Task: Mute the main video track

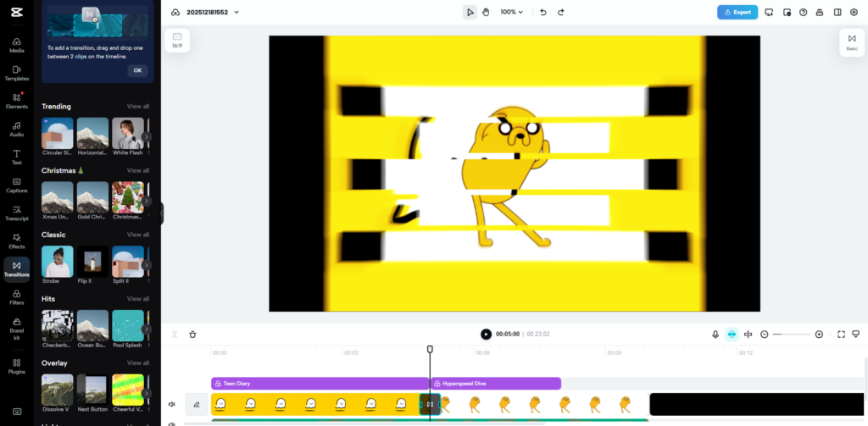Action: (172, 405)
